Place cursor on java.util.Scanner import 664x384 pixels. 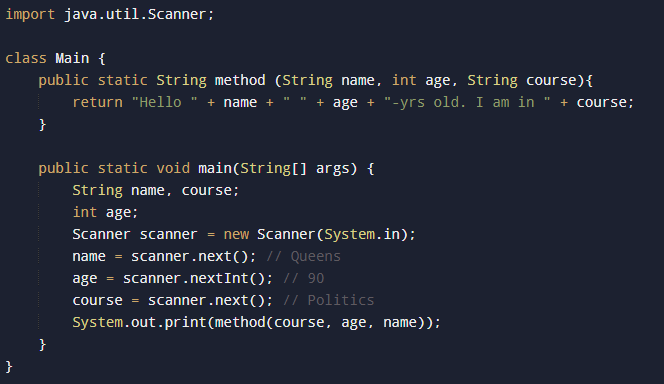coord(135,14)
